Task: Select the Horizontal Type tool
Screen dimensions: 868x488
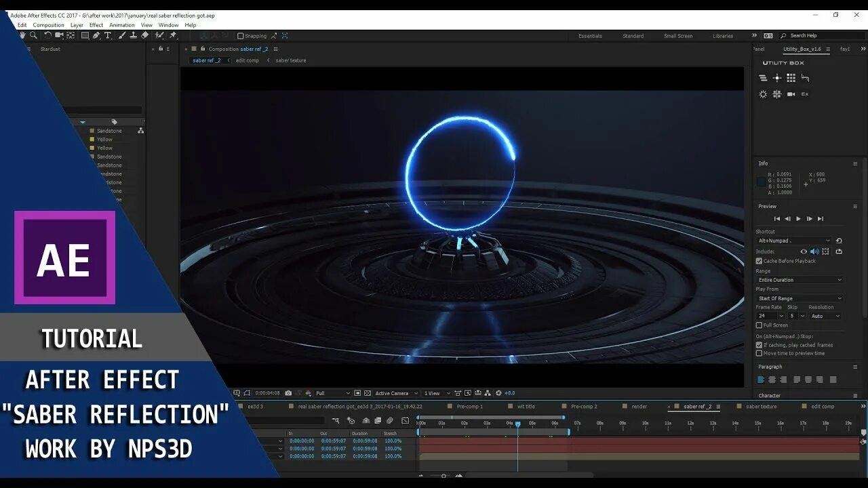Action: 108,35
